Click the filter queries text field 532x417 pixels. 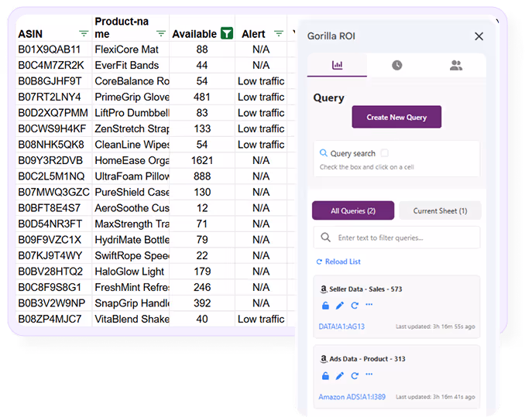pos(396,238)
